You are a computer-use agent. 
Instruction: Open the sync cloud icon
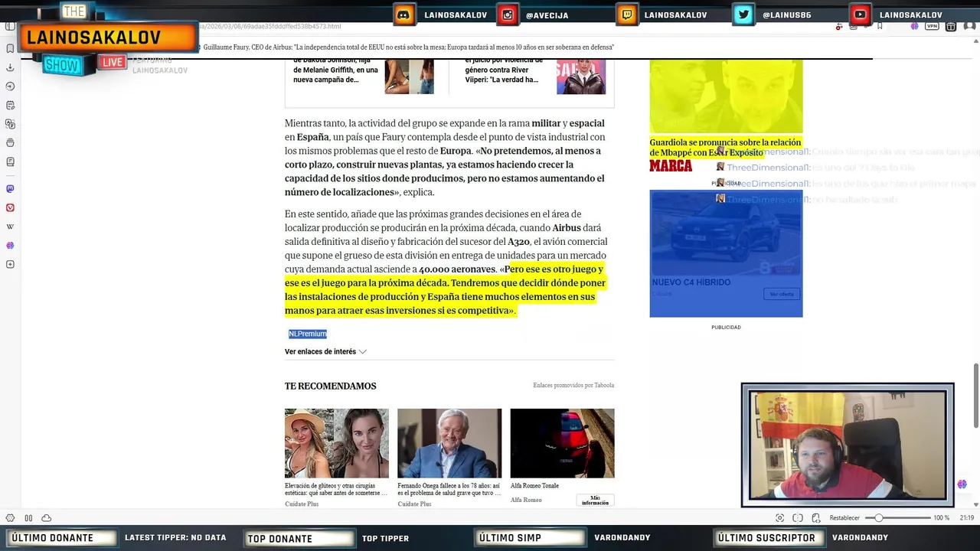pos(47,518)
